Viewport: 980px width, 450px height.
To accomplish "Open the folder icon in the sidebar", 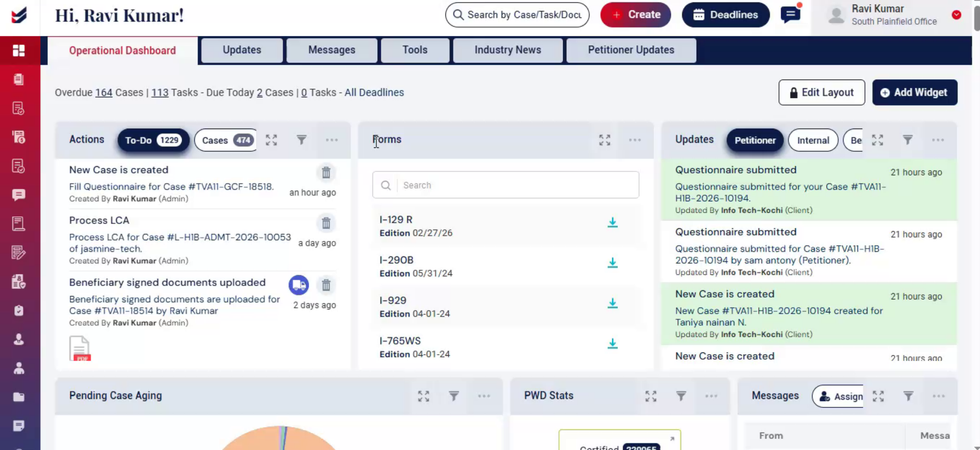I will tap(19, 397).
